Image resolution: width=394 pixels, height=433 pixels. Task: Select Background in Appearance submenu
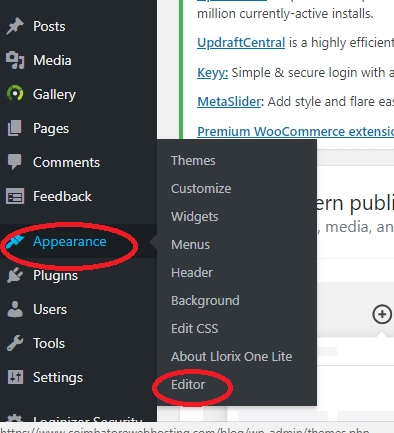[205, 301]
